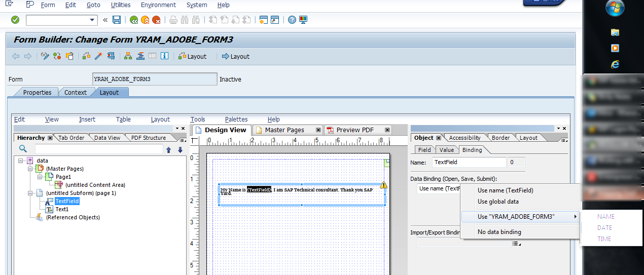
Task: Select TextField item in Hierarchy
Action: [x=67, y=201]
